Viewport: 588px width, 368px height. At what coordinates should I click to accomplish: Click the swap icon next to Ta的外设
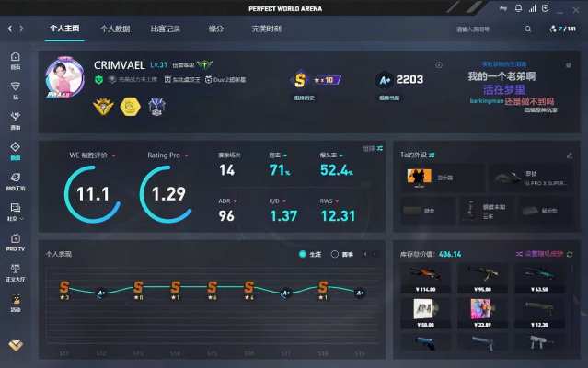click(432, 155)
